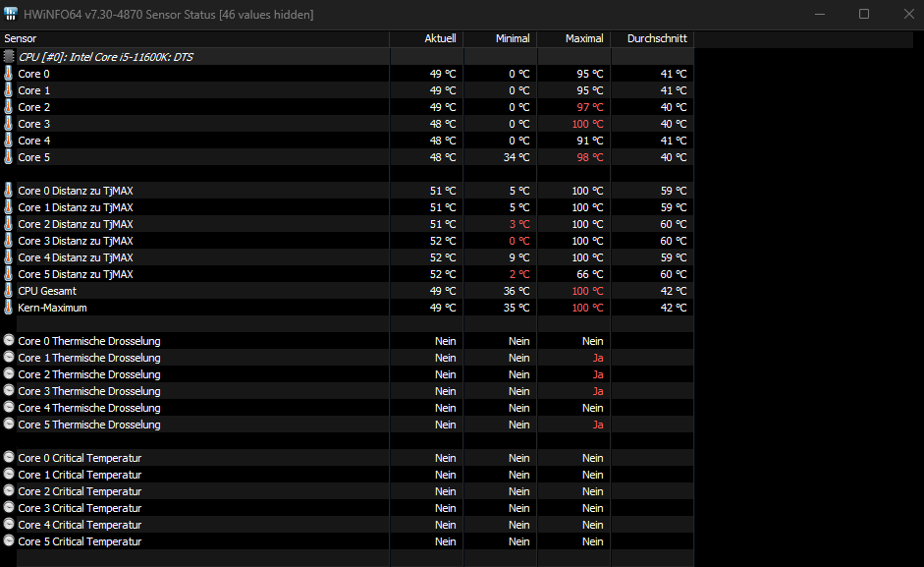Image resolution: width=924 pixels, height=567 pixels.
Task: Maximize the HWiNFO64 Sensor Status window
Action: (864, 14)
